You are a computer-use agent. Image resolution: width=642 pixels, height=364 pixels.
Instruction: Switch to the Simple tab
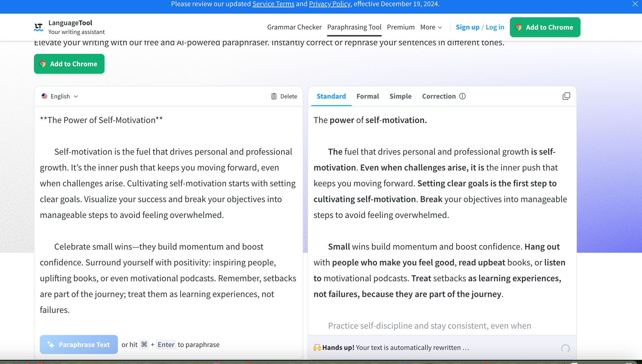coord(400,96)
